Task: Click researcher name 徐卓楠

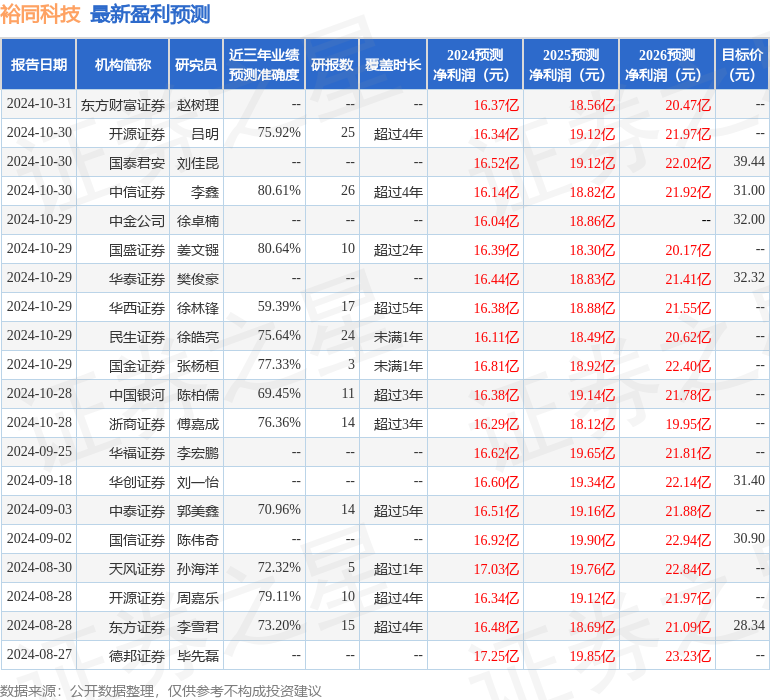Action: pos(198,221)
